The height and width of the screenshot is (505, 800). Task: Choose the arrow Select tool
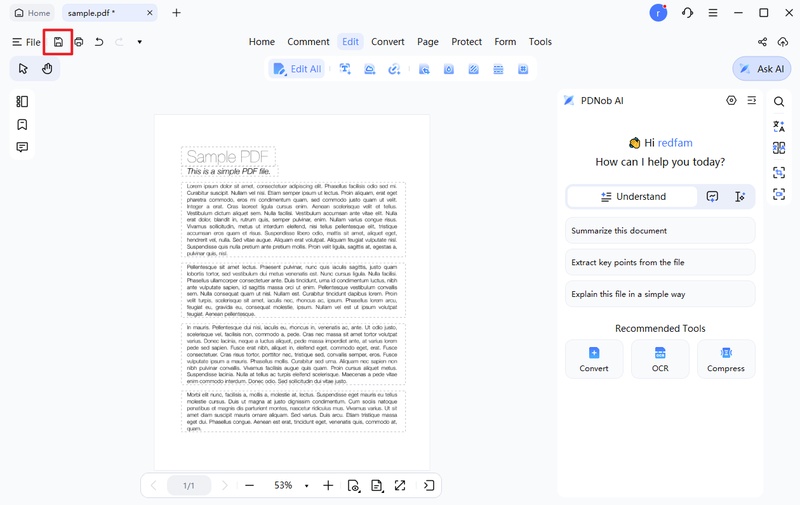click(23, 68)
